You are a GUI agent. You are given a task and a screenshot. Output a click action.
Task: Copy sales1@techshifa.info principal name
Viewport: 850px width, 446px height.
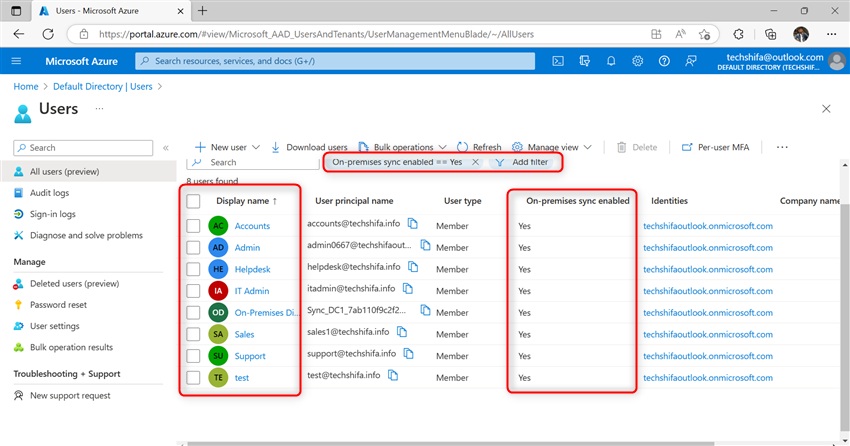[x=402, y=332]
